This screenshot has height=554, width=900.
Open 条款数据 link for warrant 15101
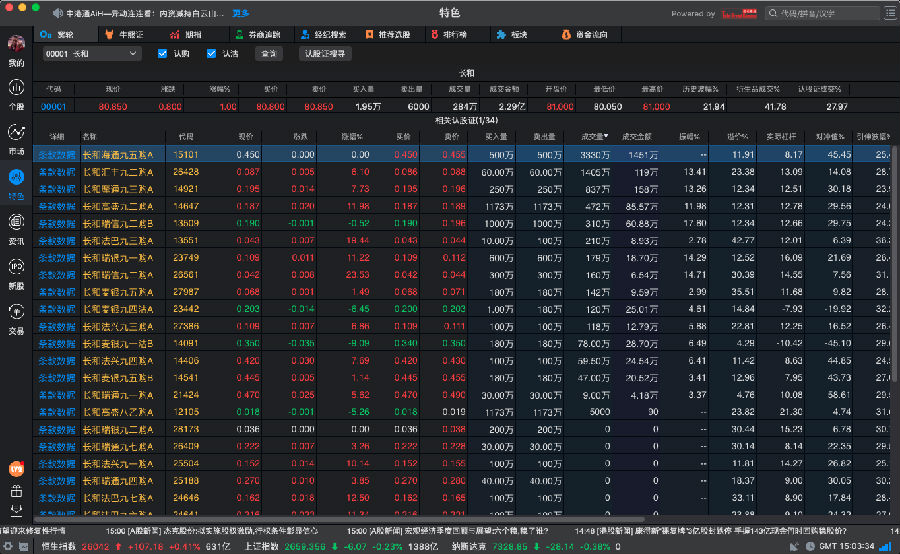pyautogui.click(x=57, y=154)
